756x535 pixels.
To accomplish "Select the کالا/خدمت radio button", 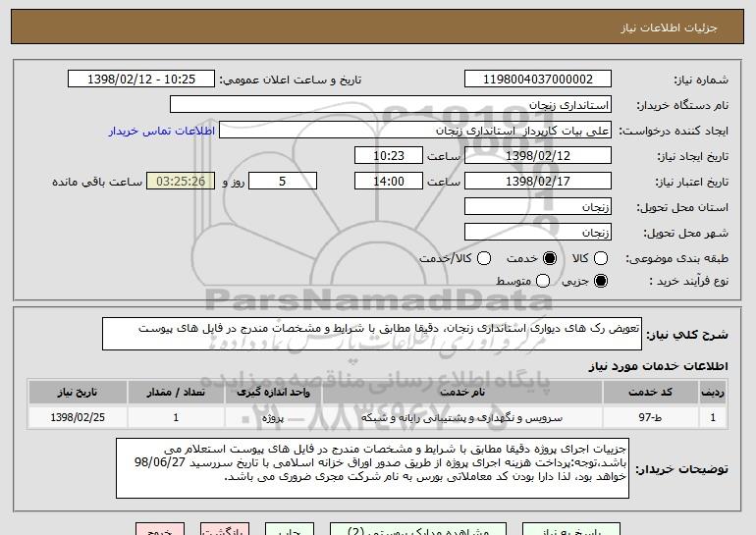I will click(484, 258).
